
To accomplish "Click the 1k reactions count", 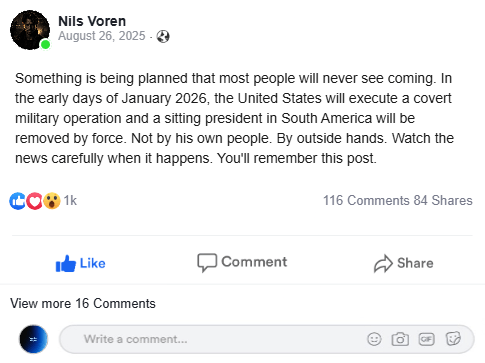I will coord(70,200).
